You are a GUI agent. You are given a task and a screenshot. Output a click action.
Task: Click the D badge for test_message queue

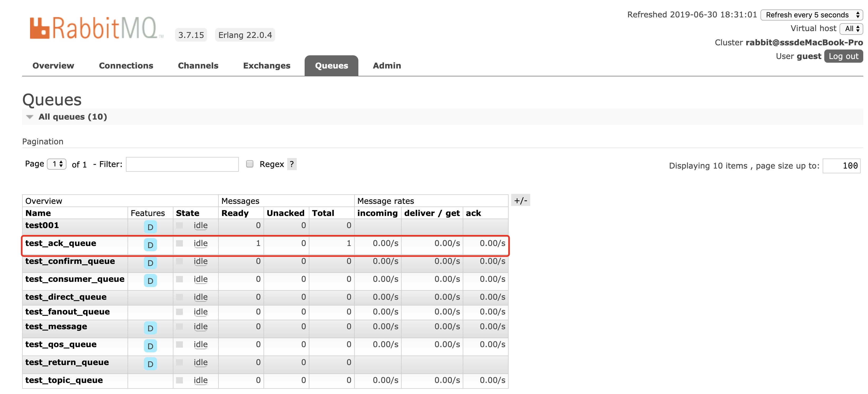[x=150, y=328]
